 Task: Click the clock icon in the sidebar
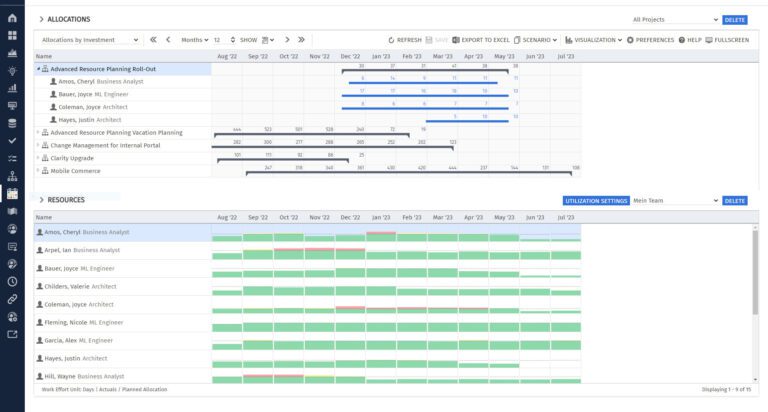[x=12, y=282]
